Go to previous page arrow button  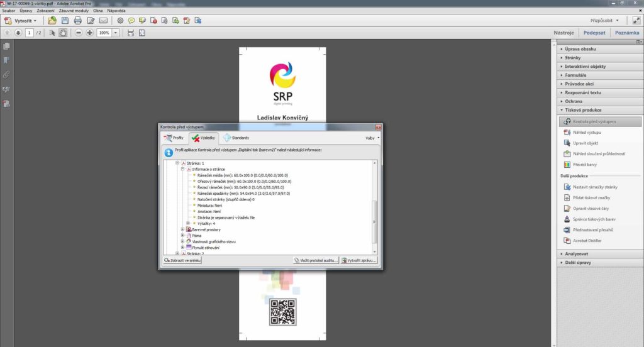pos(7,33)
